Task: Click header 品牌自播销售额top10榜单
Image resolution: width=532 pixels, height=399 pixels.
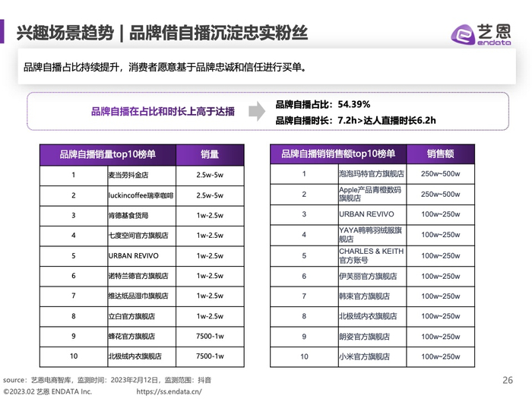Action: [338, 154]
